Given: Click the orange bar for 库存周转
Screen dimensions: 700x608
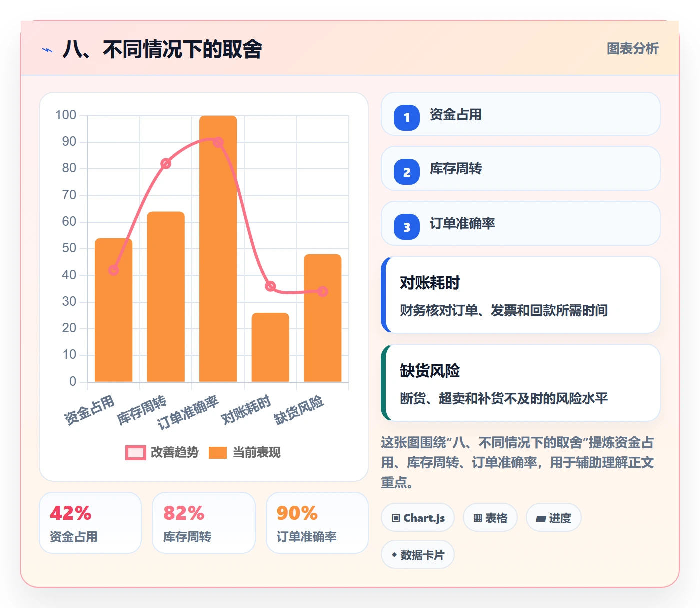Looking at the screenshot, I should 166,297.
